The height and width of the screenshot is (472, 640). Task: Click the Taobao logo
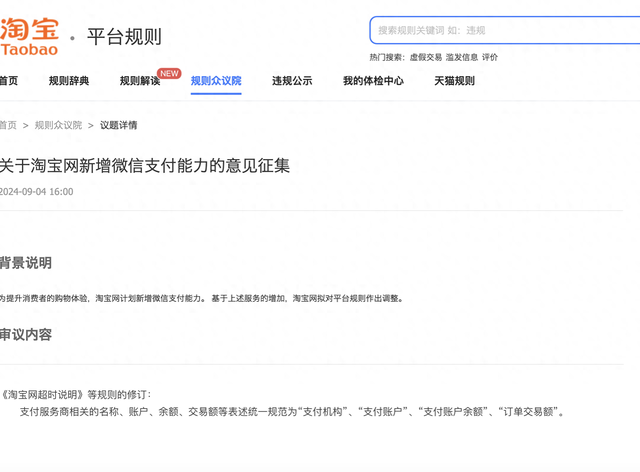30,34
